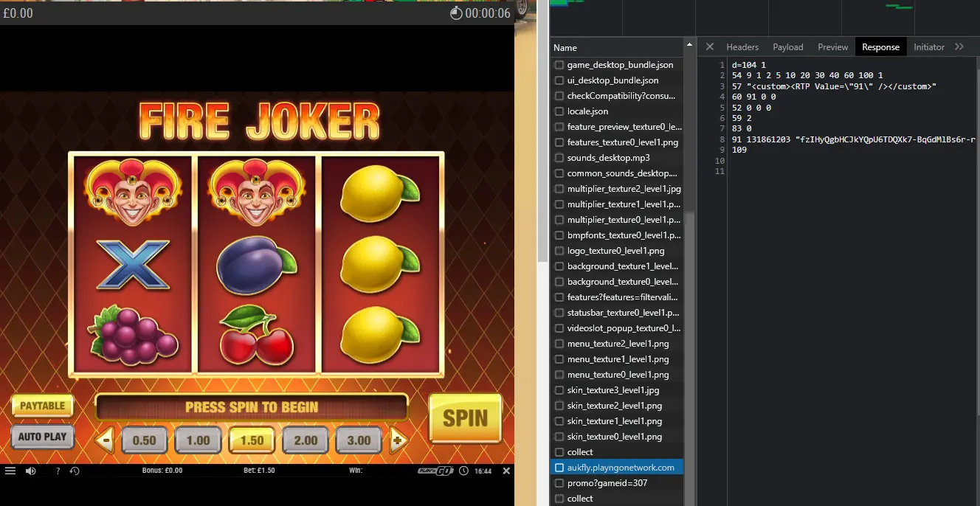Open the game hamburger menu

click(10, 471)
